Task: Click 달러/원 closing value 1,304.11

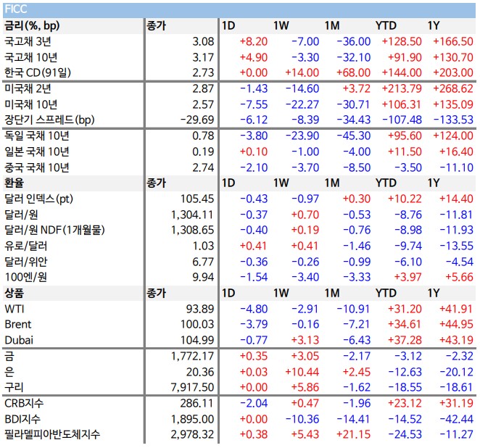Action: pos(192,215)
